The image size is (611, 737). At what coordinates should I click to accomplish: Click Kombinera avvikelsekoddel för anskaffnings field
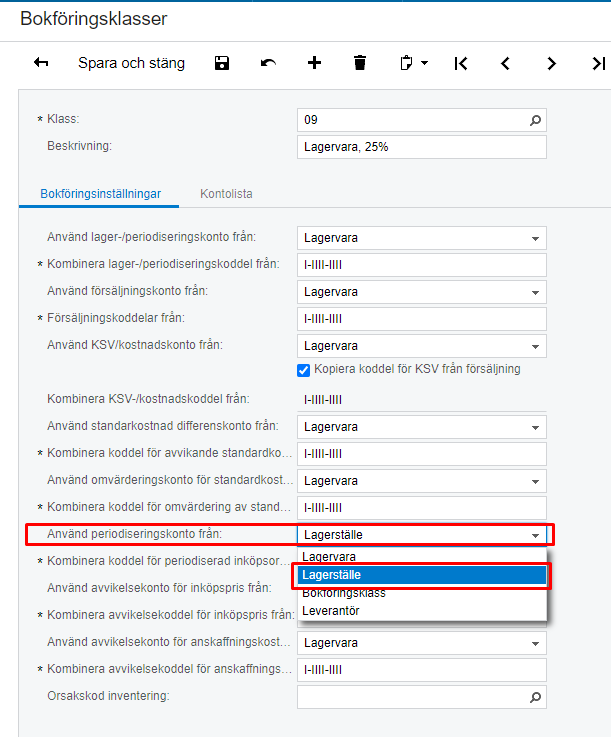[x=422, y=670]
